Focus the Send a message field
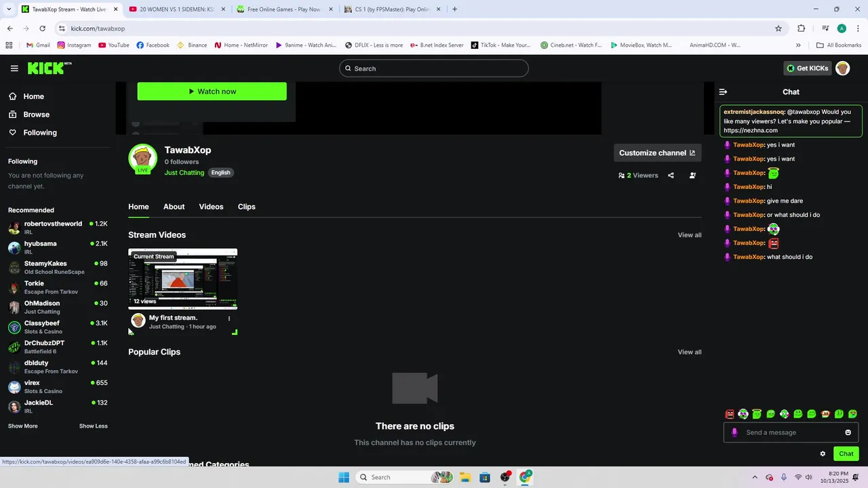 tap(791, 432)
